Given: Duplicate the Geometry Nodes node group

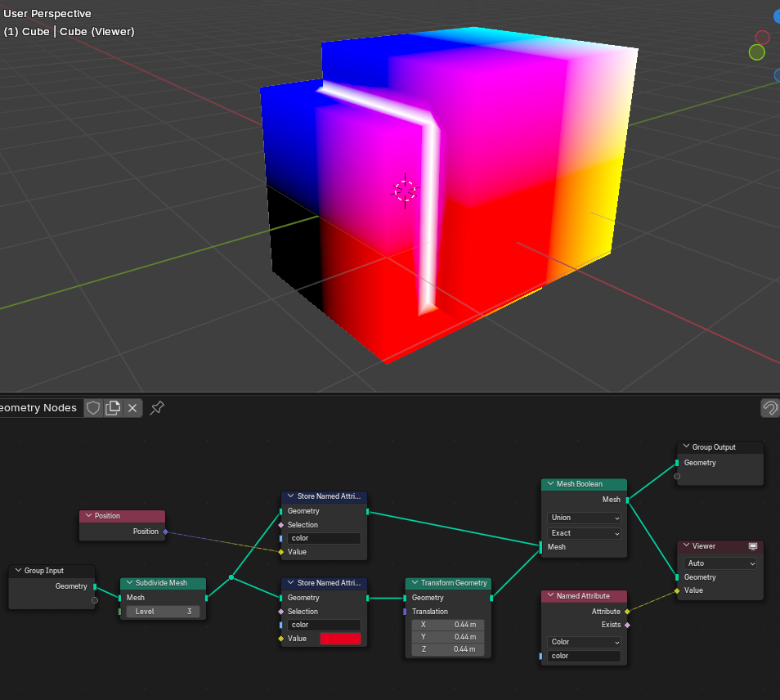Looking at the screenshot, I should 113,408.
